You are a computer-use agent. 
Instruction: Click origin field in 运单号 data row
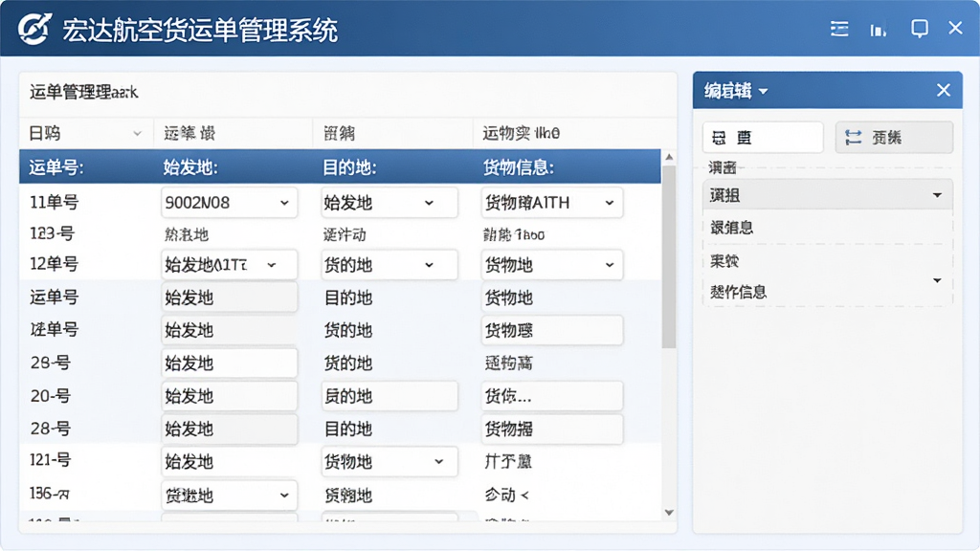coord(230,298)
